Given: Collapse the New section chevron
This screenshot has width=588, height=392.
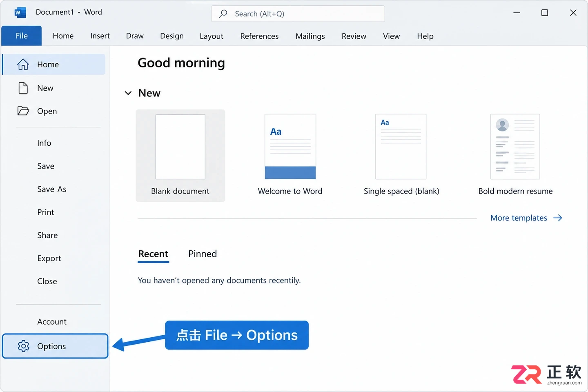Looking at the screenshot, I should click(128, 93).
